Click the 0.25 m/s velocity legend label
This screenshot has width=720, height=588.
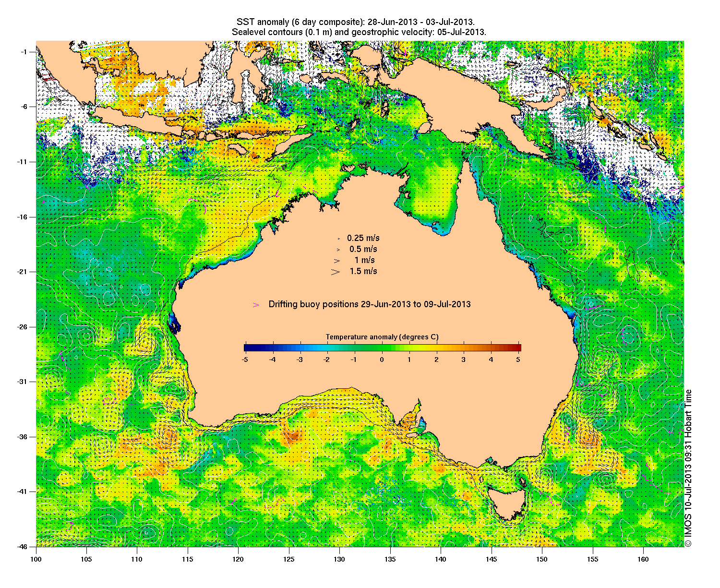click(x=363, y=238)
